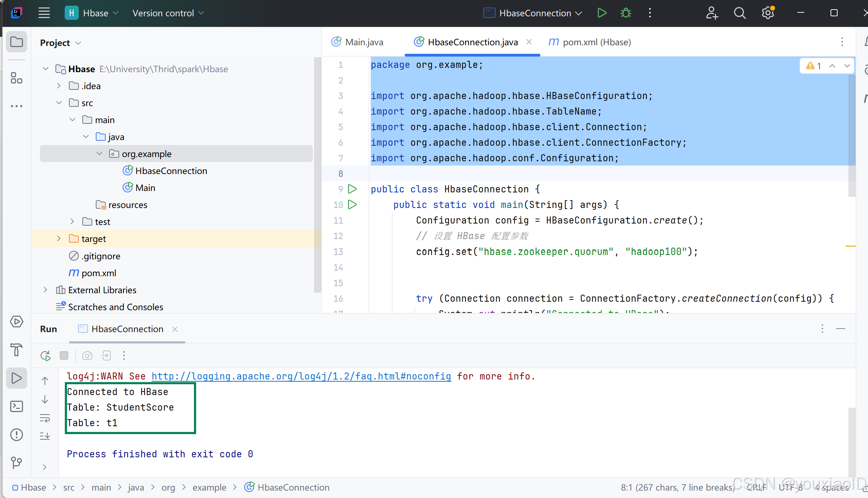868x498 pixels.
Task: Expand the External Libraries node
Action: pos(45,290)
